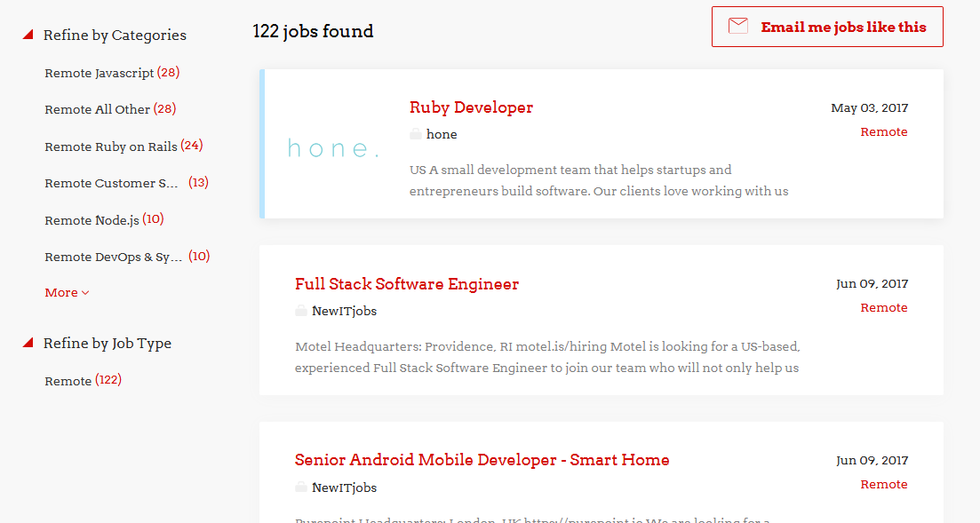Viewport: 980px width, 523px height.
Task: Open the Full Stack Software Engineer posting
Action: tap(406, 283)
